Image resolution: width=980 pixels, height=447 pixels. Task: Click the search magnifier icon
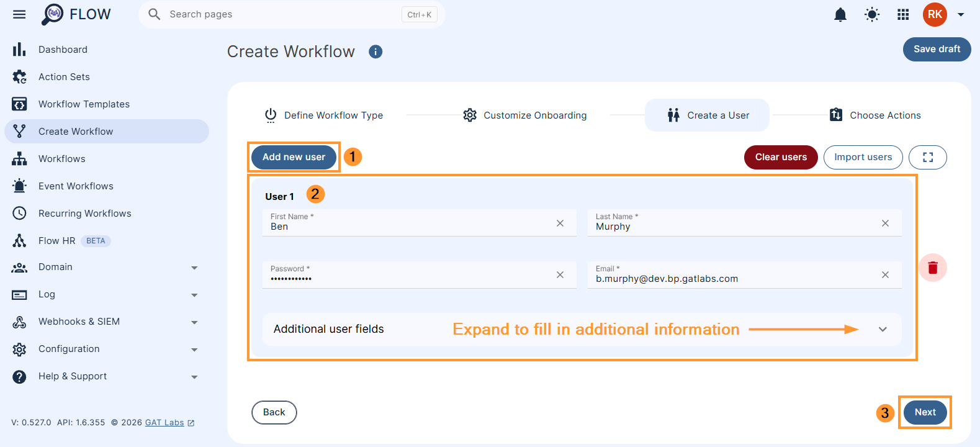[x=155, y=14]
